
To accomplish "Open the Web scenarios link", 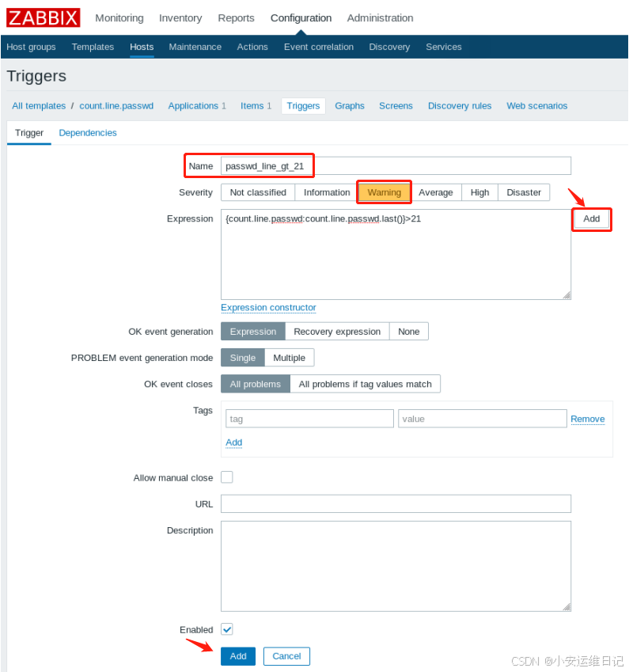I will coord(537,106).
